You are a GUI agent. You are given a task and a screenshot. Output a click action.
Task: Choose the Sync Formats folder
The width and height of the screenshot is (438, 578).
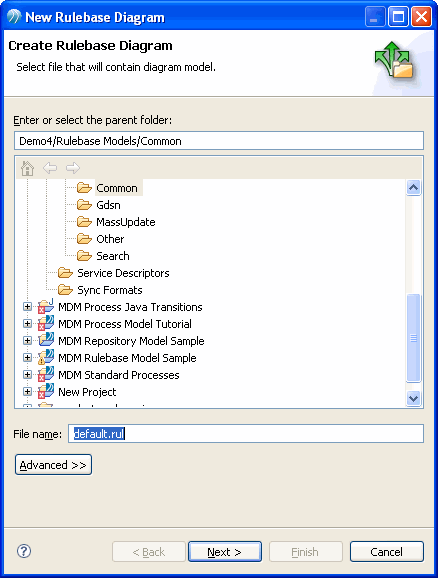coord(110,290)
